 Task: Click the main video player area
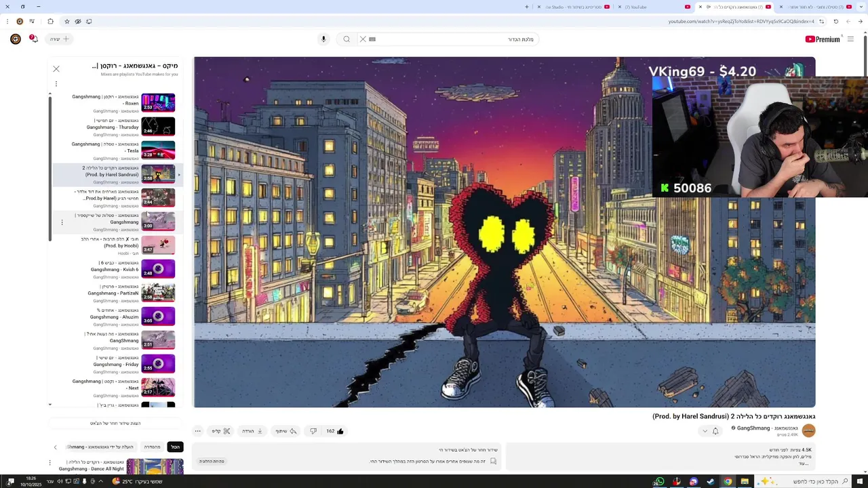[505, 232]
